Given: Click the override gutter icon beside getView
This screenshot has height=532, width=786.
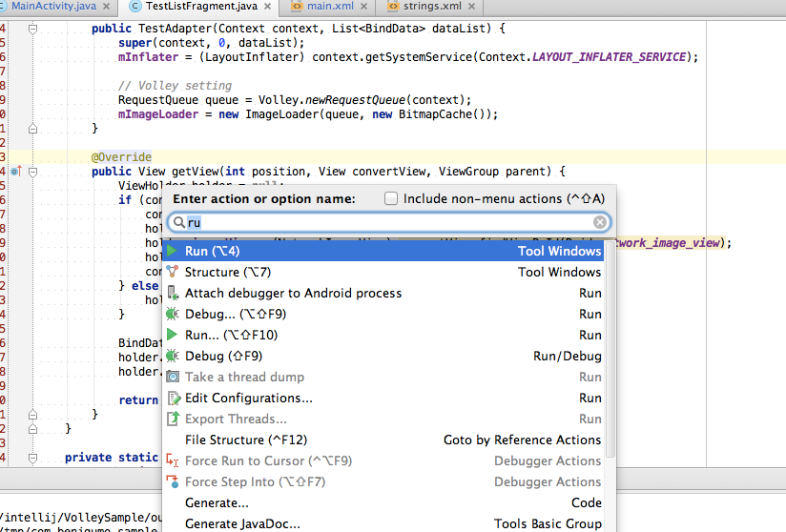Looking at the screenshot, I should point(16,172).
